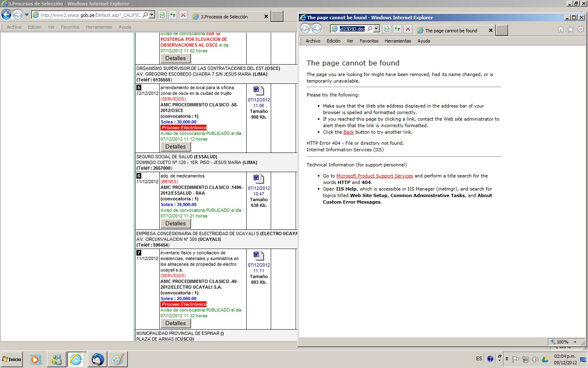Screen dimensions: 588x368
Task: Open the volume control in system tray
Action: pos(535,359)
